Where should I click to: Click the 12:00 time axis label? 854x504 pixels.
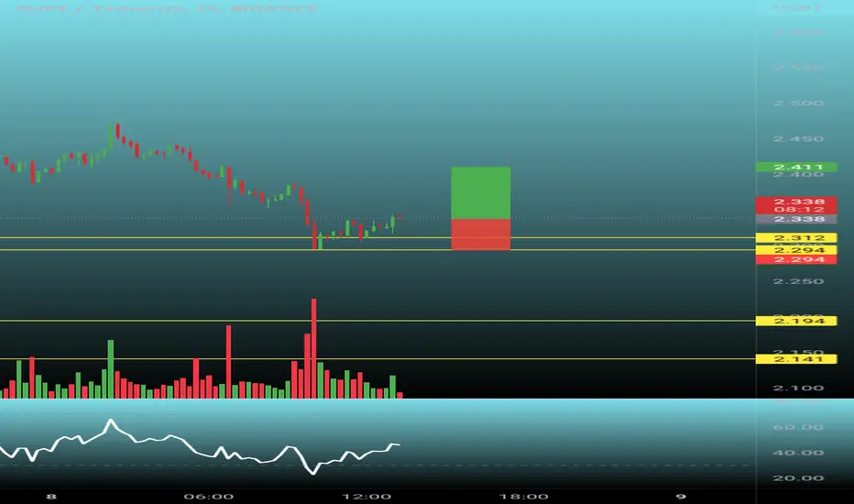pos(366,497)
